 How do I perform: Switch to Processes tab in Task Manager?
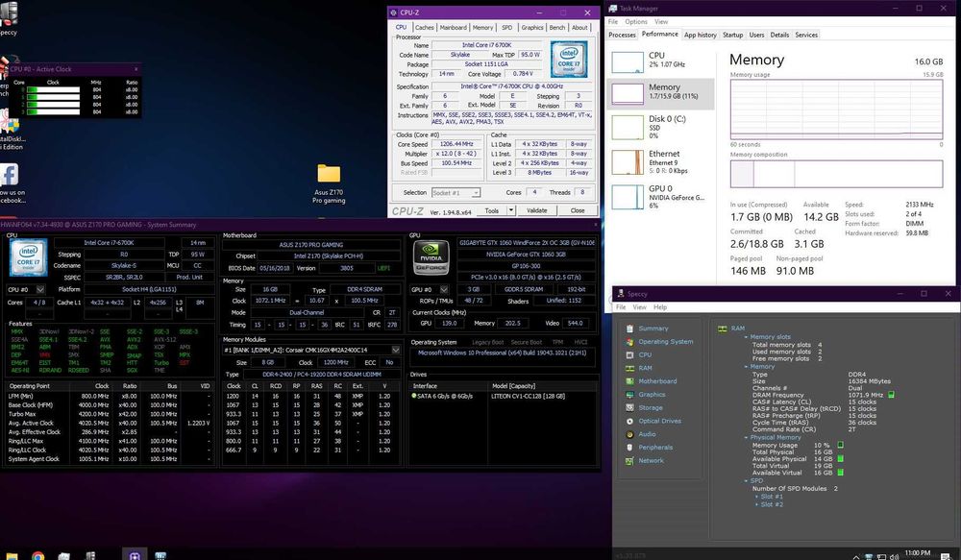click(x=622, y=35)
